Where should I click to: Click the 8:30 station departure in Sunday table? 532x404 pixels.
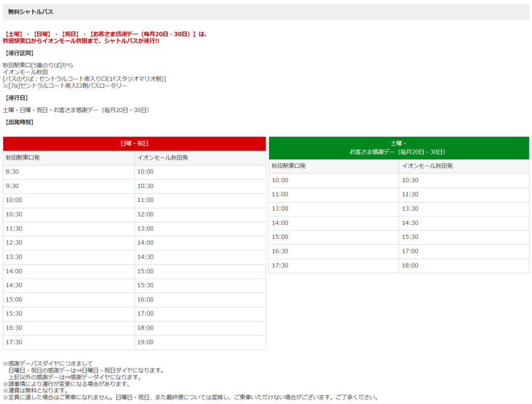point(12,172)
